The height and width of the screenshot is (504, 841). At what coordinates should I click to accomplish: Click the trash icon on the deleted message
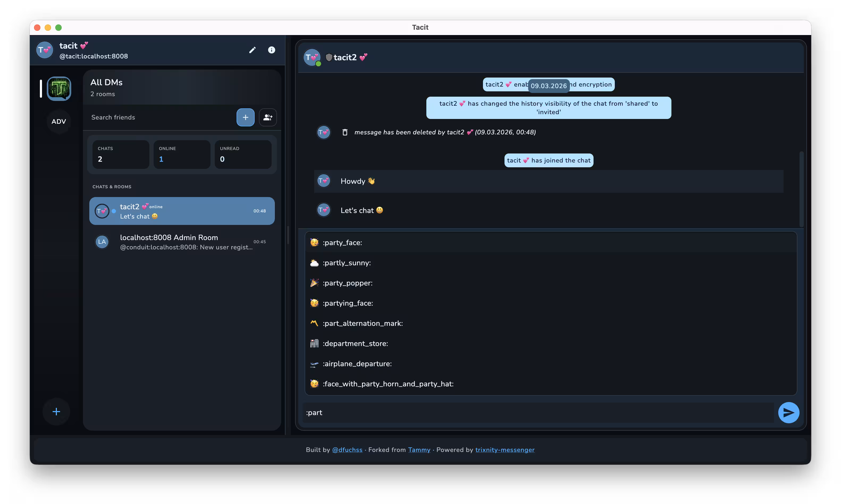point(345,132)
